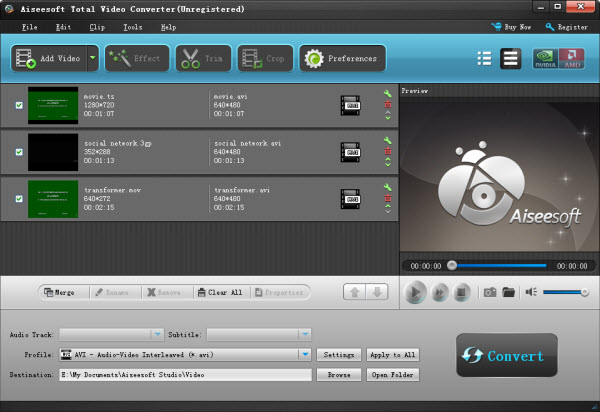Click the preview playback seek slider
Viewport: 600px width, 412px height.
pyautogui.click(x=500, y=265)
